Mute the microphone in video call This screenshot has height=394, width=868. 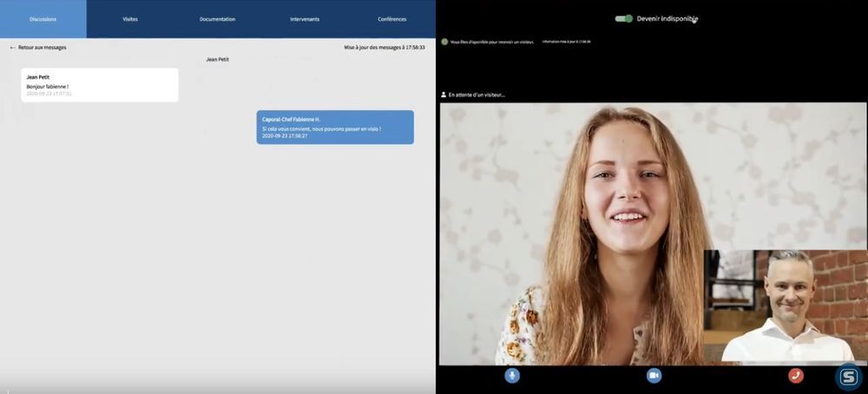point(511,376)
